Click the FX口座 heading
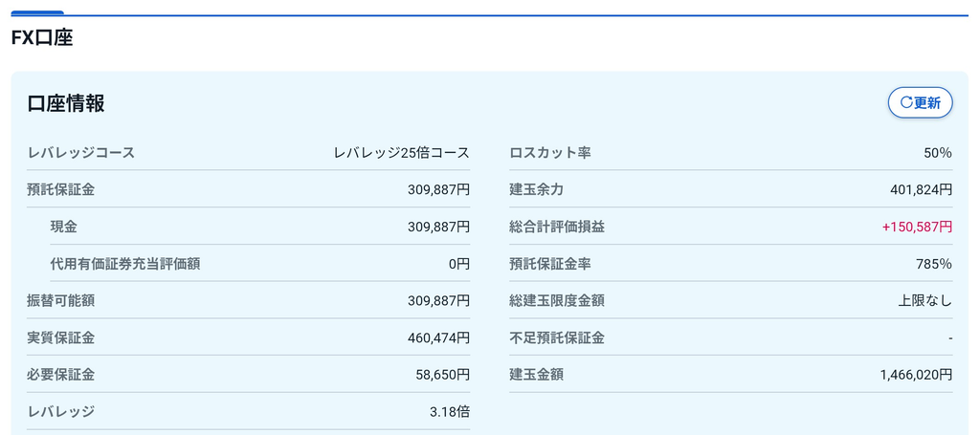The image size is (980, 435). coord(42,38)
